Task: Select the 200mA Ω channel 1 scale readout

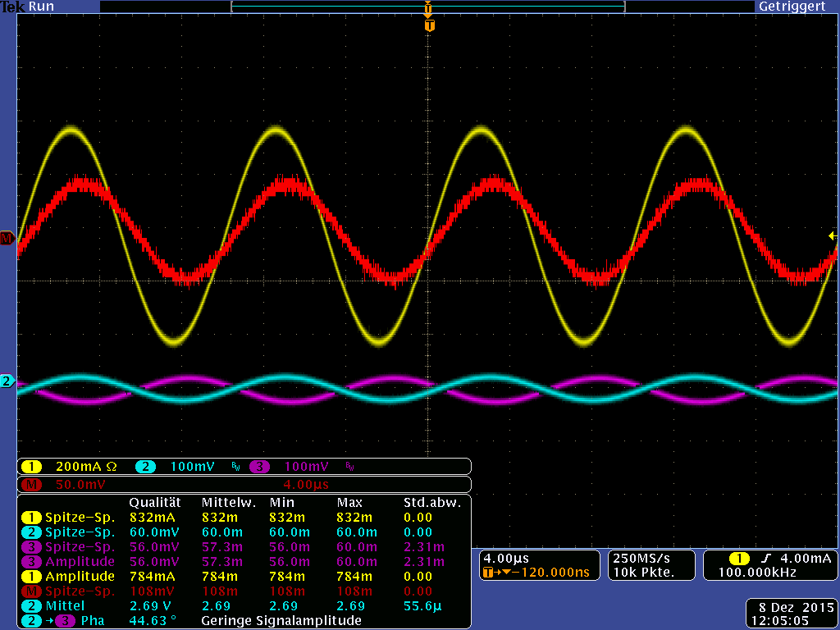Action: pyautogui.click(x=86, y=467)
